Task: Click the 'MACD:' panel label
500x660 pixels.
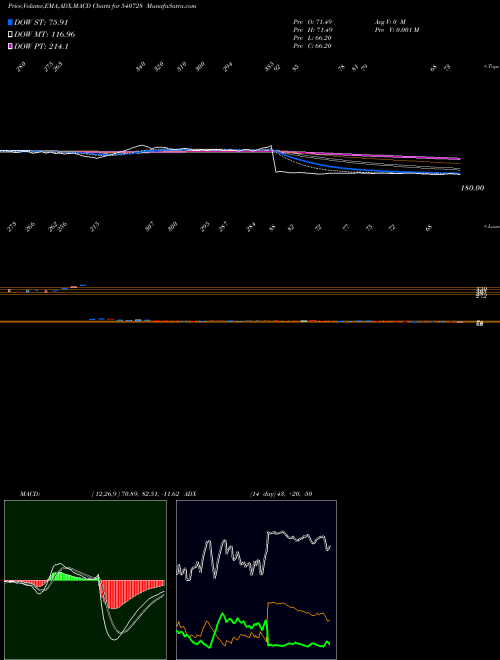Action: (x=30, y=493)
